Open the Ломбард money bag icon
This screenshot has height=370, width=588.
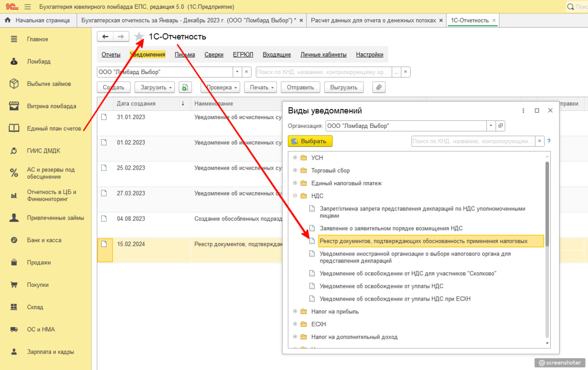(14, 61)
